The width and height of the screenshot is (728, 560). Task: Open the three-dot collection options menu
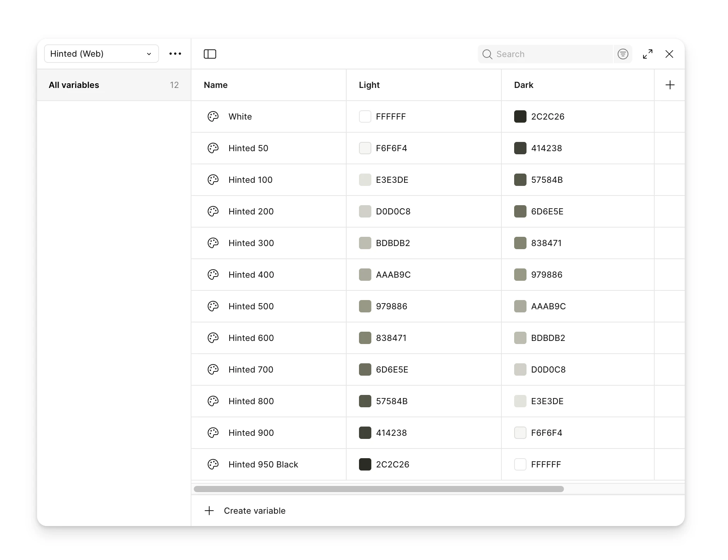coord(175,54)
